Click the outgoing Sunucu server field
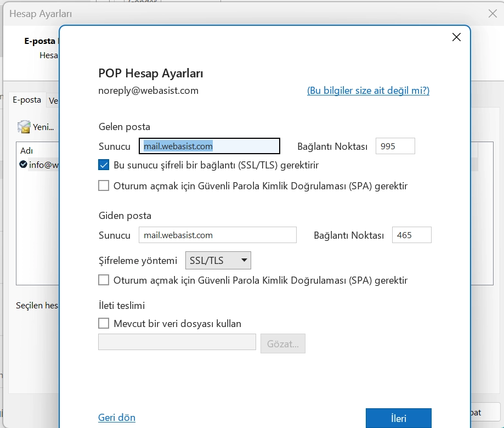 [x=217, y=235]
